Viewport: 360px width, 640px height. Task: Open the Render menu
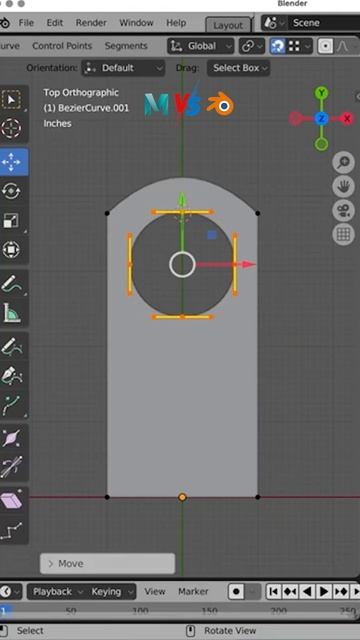pyautogui.click(x=91, y=23)
